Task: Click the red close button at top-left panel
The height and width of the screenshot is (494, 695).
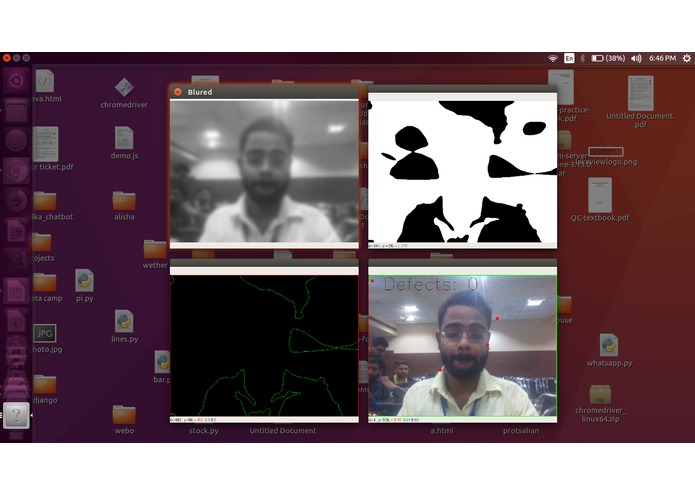Action: (x=7, y=58)
